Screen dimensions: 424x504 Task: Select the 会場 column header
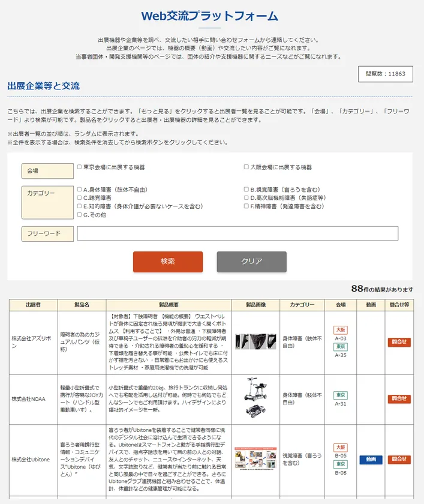click(x=341, y=305)
